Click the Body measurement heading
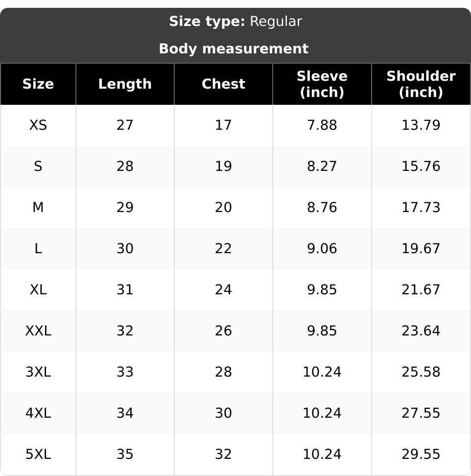The height and width of the screenshot is (476, 471). 234,49
